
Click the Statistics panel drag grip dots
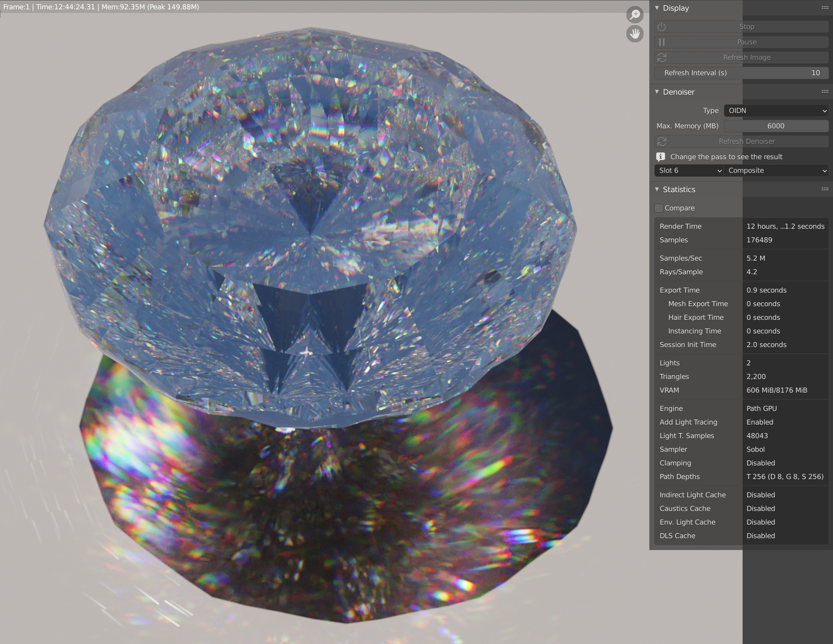(x=825, y=189)
